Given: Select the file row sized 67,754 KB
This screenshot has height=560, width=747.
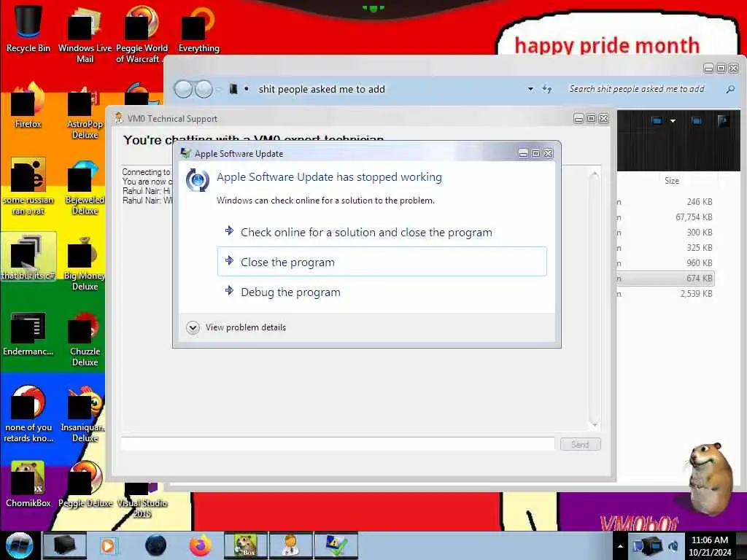Looking at the screenshot, I should coord(666,217).
